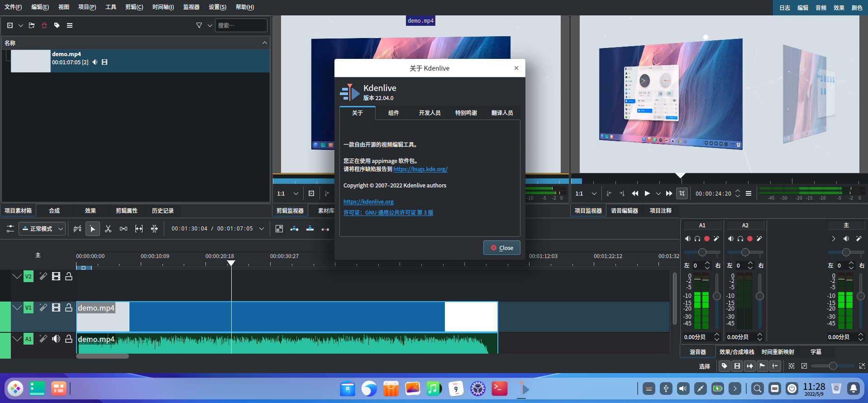Click fit zoom to project icon in status bar
The width and height of the screenshot is (868, 403).
coord(792,366)
